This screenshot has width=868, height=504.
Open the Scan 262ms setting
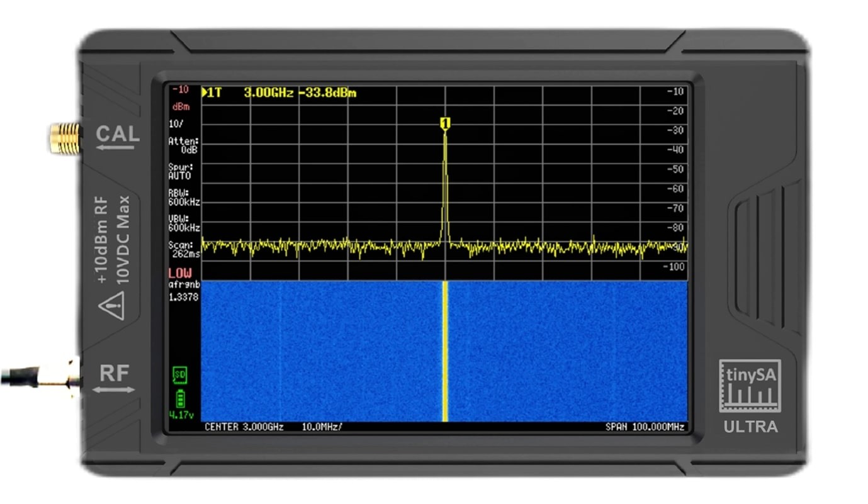(x=183, y=249)
